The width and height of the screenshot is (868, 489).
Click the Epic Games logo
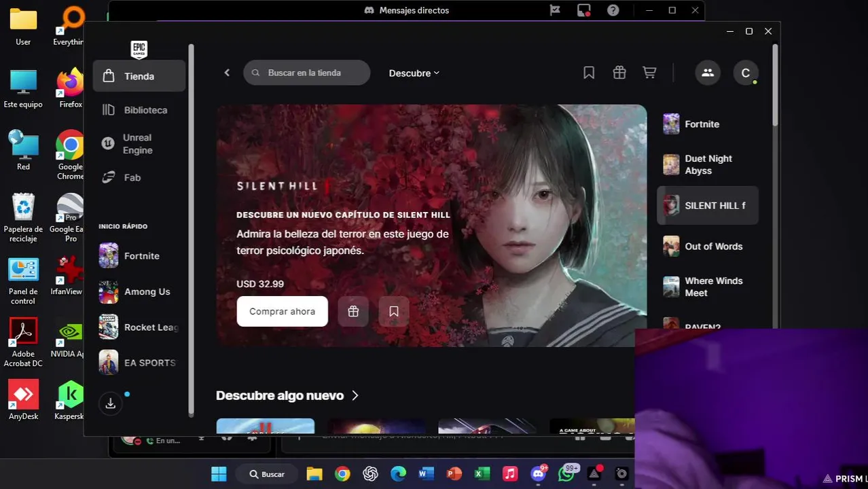(x=139, y=49)
